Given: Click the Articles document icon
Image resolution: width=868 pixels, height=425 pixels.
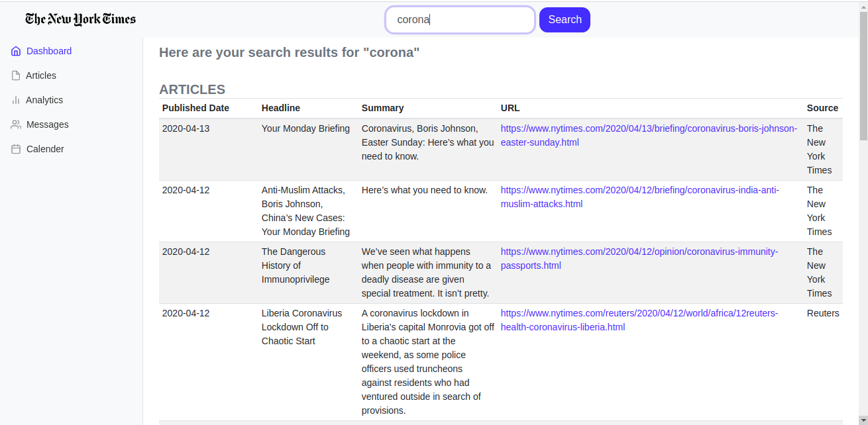Looking at the screenshot, I should click(16, 75).
